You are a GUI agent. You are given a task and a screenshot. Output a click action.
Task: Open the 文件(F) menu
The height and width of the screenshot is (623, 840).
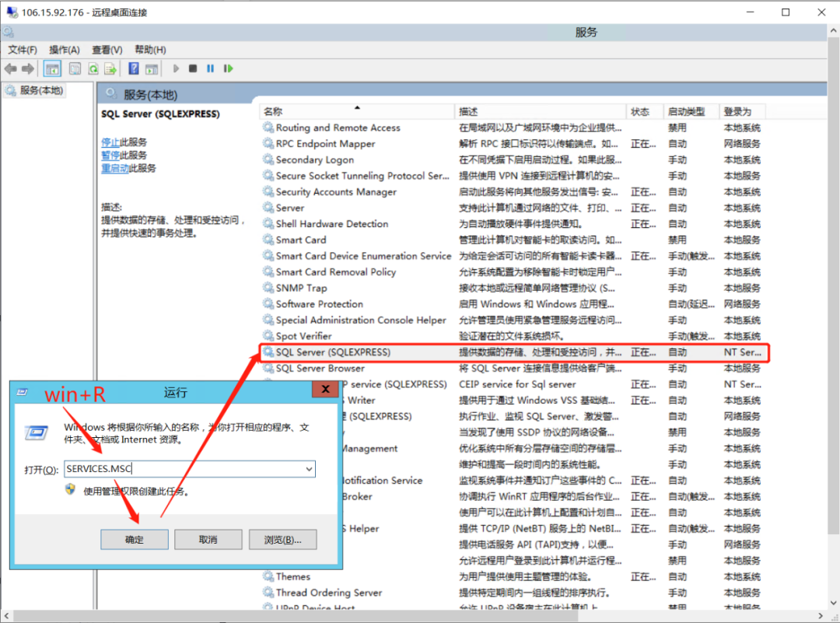point(23,50)
